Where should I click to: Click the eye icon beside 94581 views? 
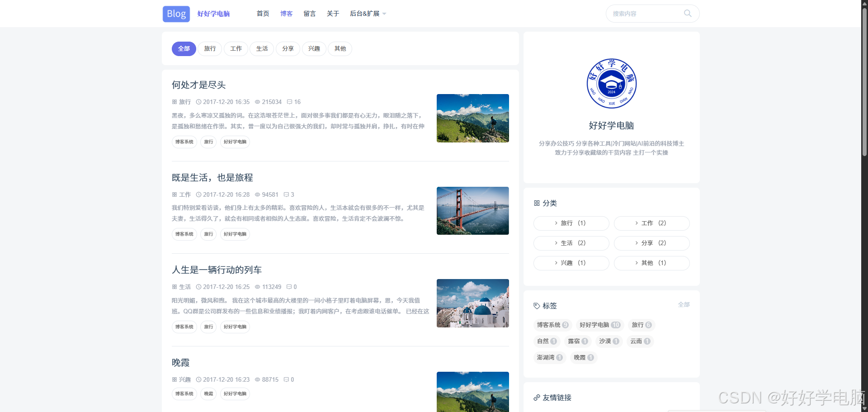coord(258,195)
